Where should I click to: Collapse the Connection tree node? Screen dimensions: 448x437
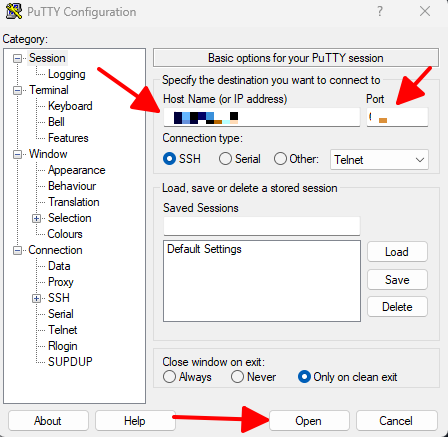point(17,250)
